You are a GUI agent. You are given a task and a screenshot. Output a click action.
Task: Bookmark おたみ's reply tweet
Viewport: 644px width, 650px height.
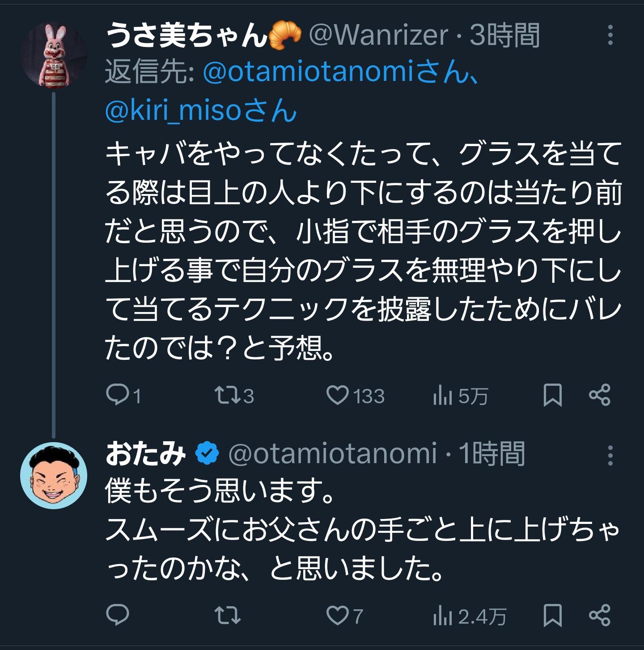pyautogui.click(x=552, y=615)
